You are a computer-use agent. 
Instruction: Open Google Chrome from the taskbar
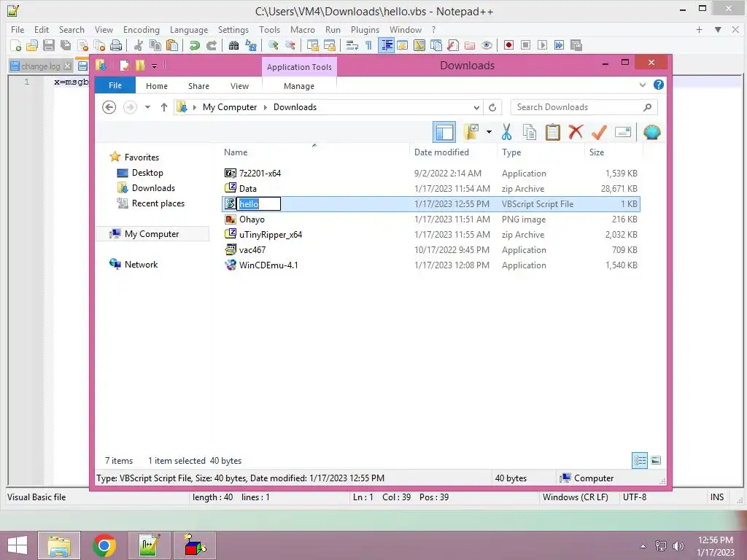pyautogui.click(x=104, y=545)
